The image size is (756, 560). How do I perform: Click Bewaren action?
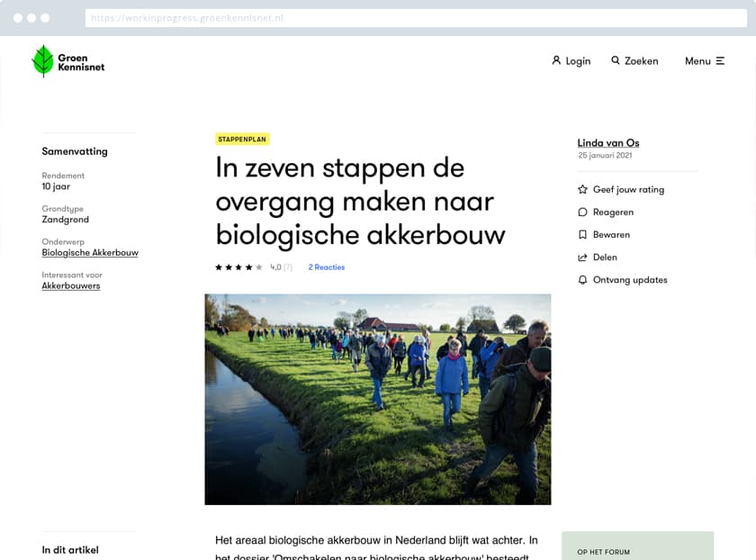pyautogui.click(x=611, y=235)
